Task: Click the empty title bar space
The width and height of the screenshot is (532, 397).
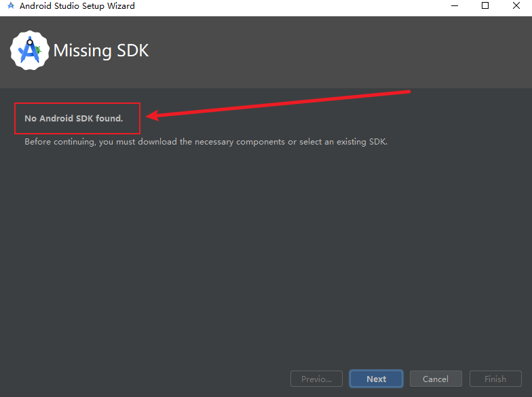Action: tap(285, 6)
